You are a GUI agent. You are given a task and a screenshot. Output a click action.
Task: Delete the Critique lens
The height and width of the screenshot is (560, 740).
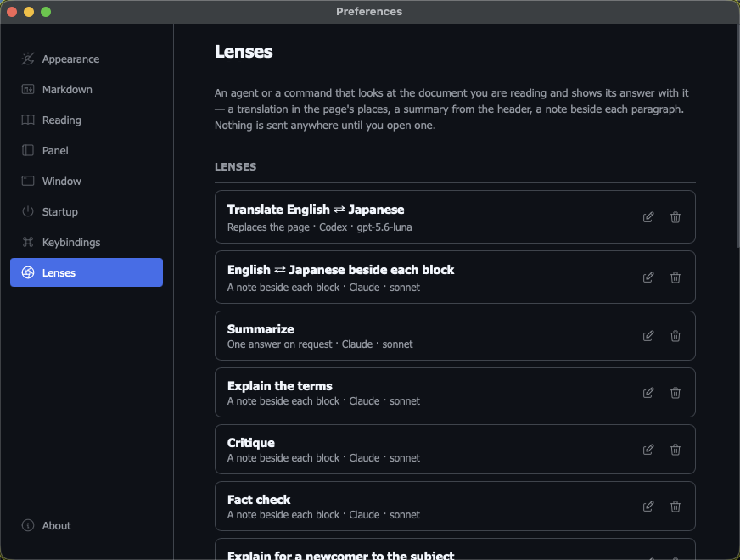coord(676,450)
